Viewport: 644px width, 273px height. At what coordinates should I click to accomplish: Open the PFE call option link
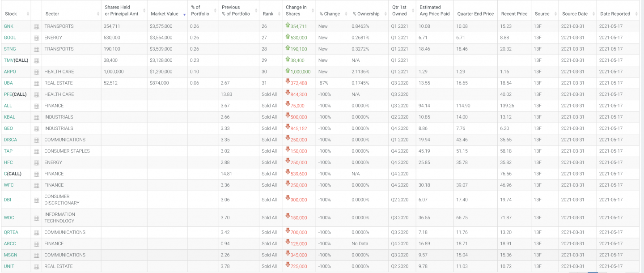[x=15, y=94]
